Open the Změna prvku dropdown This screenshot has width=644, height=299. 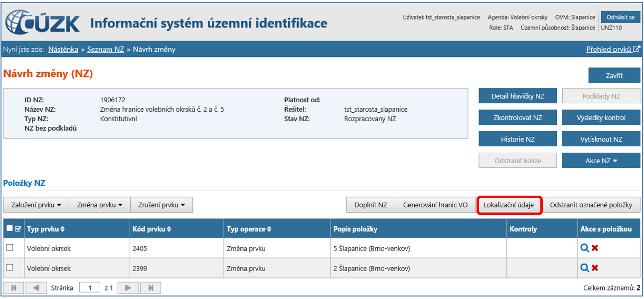pos(100,205)
